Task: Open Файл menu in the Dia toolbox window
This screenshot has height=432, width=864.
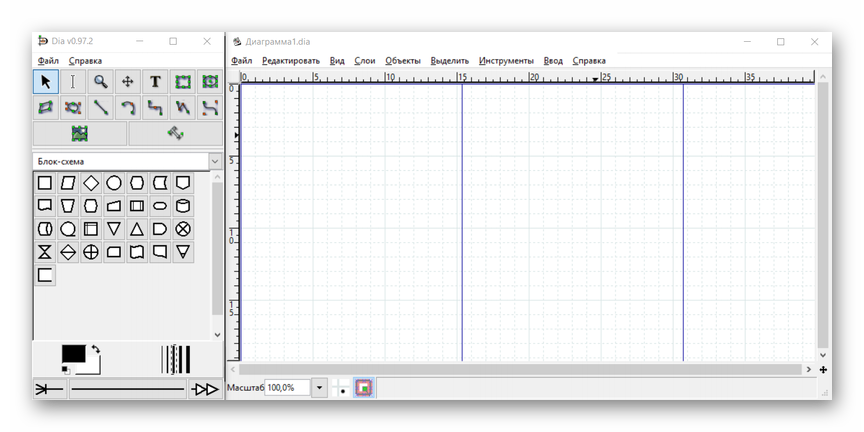Action: pyautogui.click(x=48, y=61)
